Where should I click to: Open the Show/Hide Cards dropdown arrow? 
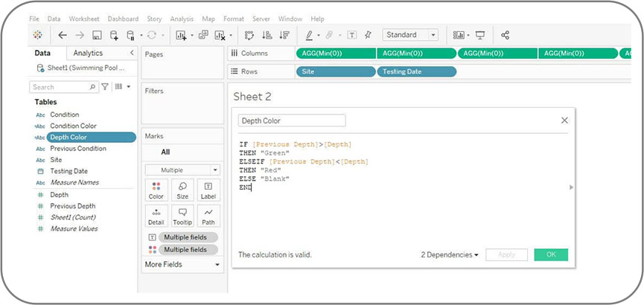[x=468, y=35]
